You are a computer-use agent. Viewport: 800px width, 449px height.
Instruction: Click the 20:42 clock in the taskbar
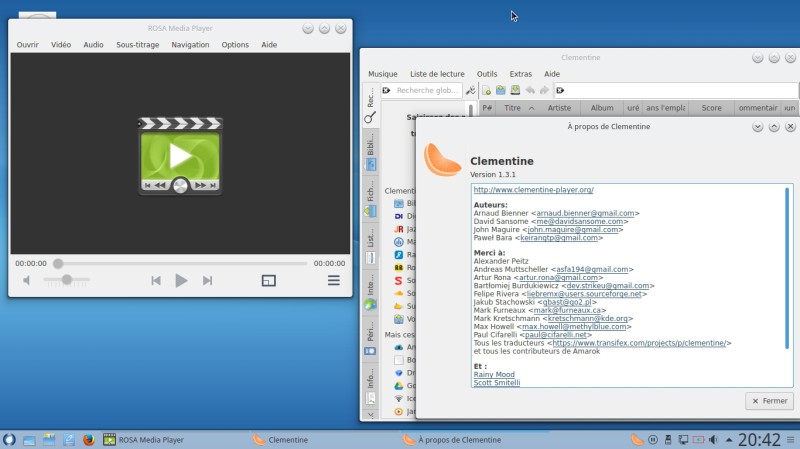(x=759, y=439)
